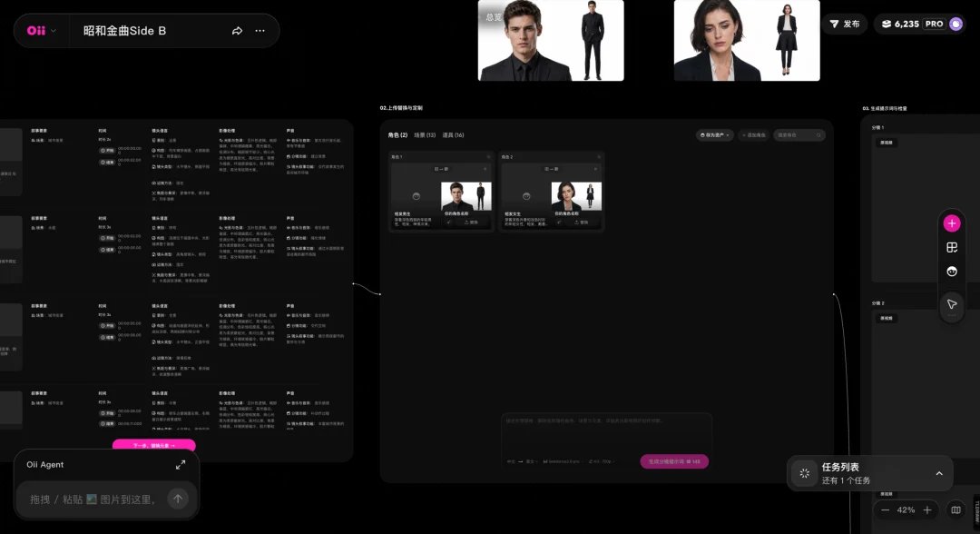Click the 添加角色 add character button
980x534 pixels.
(x=753, y=135)
